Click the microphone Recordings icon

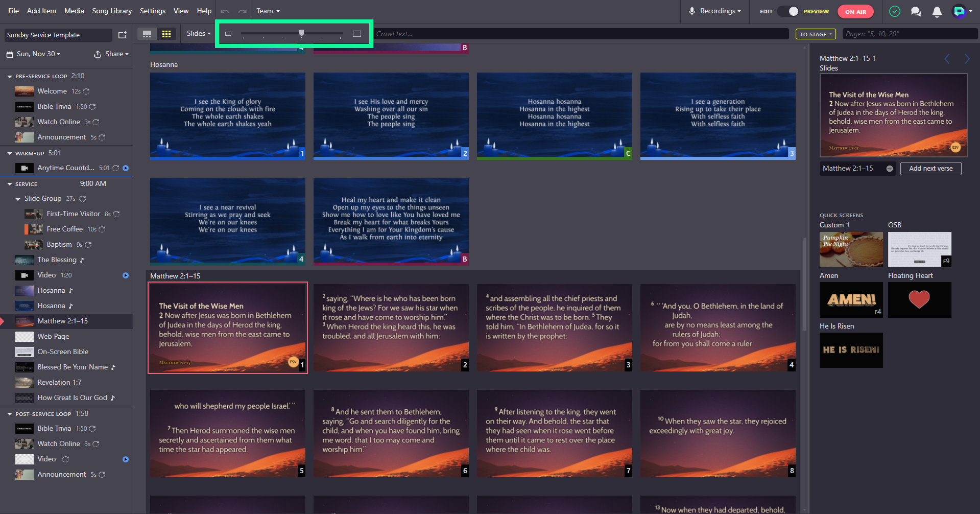(x=692, y=11)
